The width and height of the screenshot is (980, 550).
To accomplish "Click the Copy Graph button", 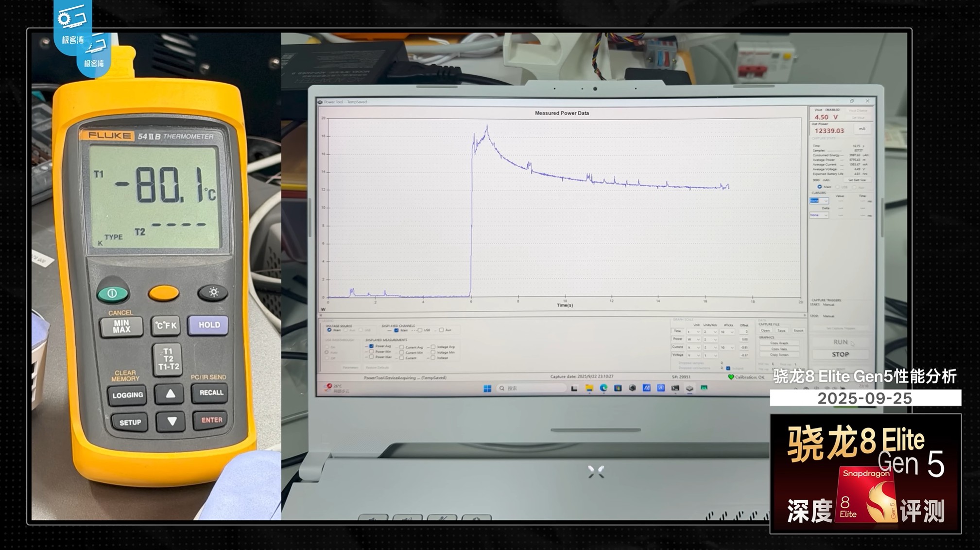I will click(779, 343).
